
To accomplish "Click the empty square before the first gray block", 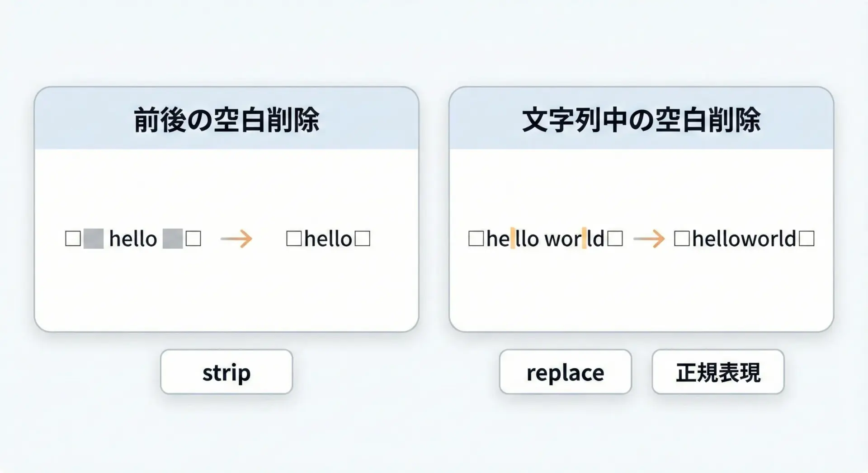I will point(73,239).
